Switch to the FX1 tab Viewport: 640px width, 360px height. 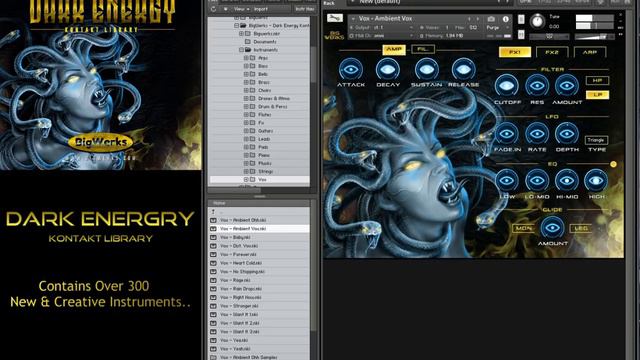[515, 52]
